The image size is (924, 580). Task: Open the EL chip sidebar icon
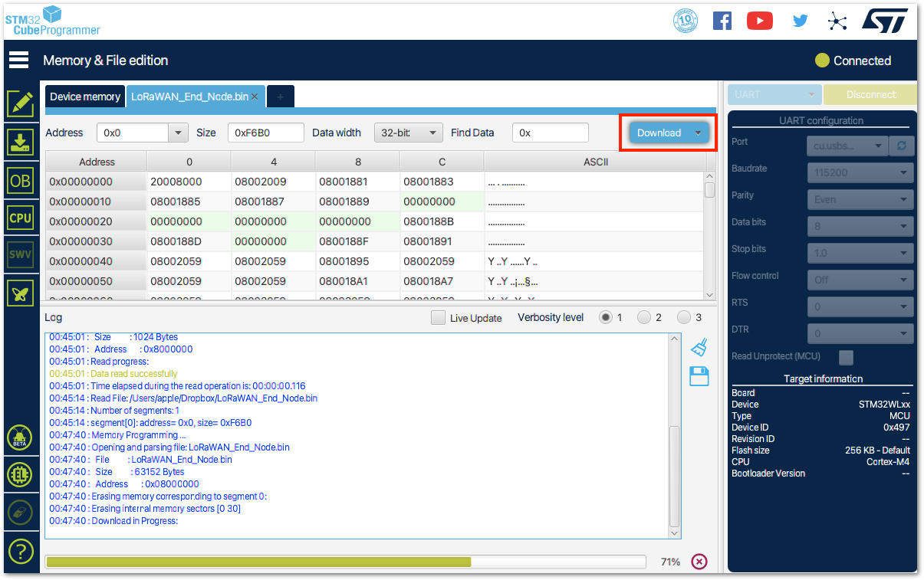pyautogui.click(x=20, y=475)
